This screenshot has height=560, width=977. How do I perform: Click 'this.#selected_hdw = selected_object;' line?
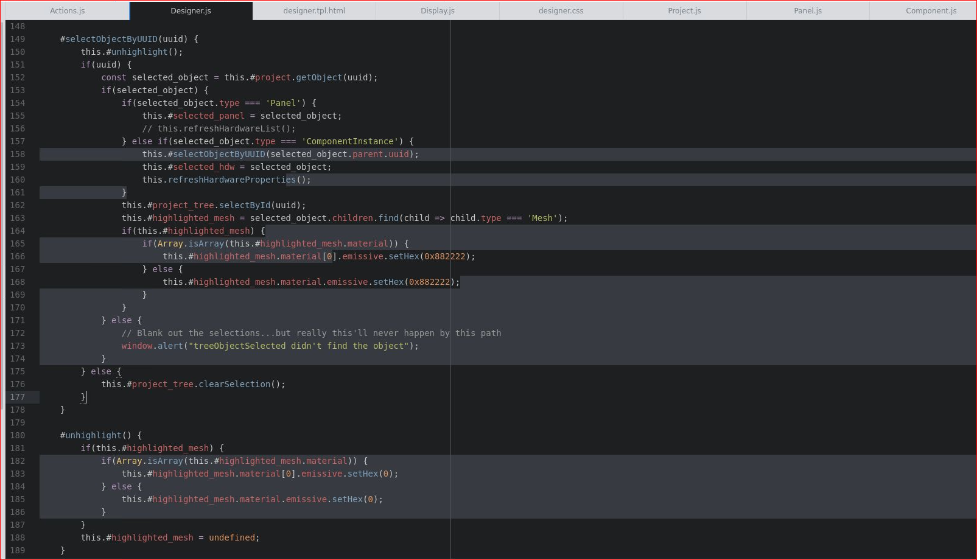pos(237,167)
